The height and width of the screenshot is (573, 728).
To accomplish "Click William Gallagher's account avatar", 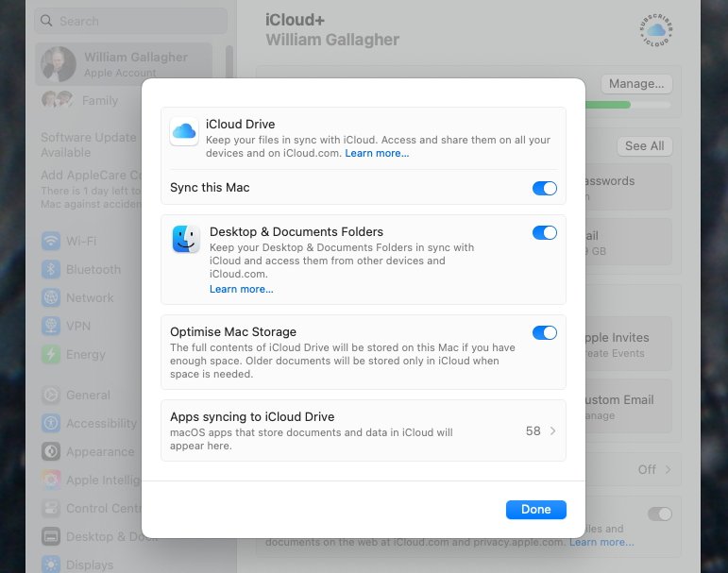I will click(59, 64).
